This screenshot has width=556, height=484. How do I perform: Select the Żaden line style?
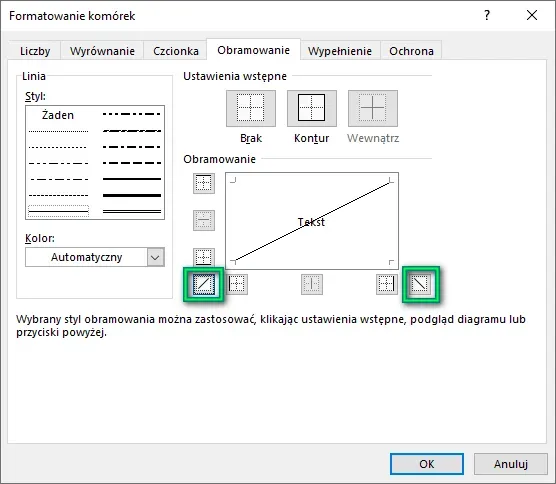(x=58, y=115)
